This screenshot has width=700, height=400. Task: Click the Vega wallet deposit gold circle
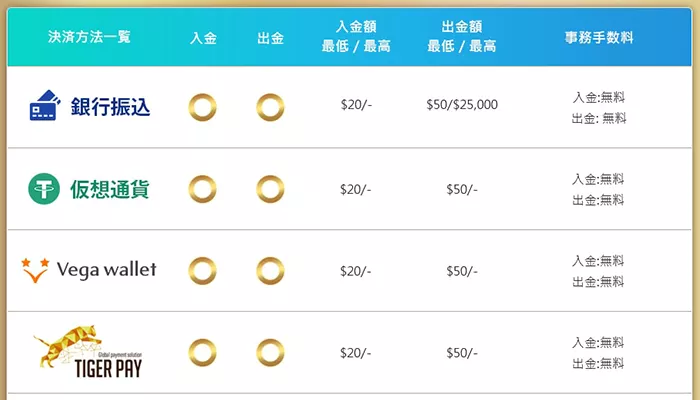pyautogui.click(x=203, y=270)
